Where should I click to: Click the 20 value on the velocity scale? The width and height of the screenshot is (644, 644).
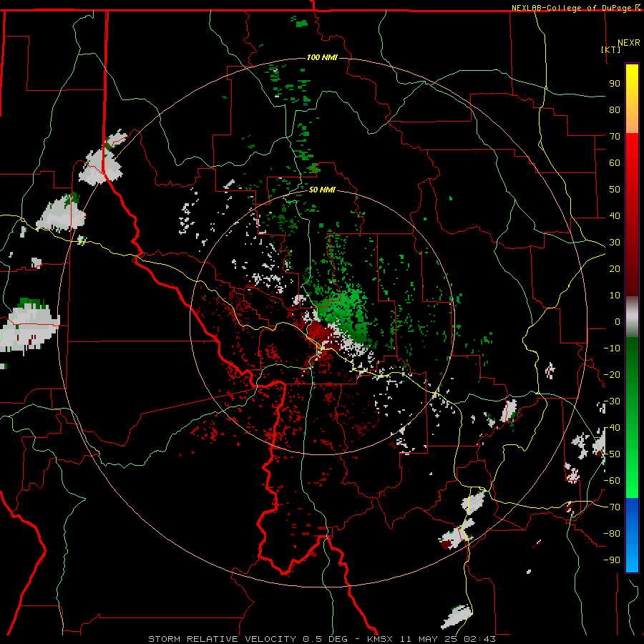[615, 268]
